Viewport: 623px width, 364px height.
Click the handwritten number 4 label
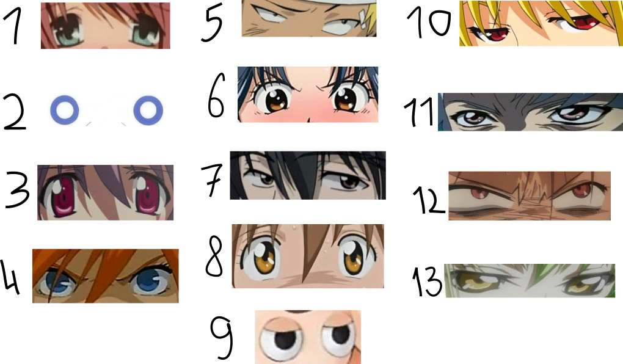[x=10, y=277]
